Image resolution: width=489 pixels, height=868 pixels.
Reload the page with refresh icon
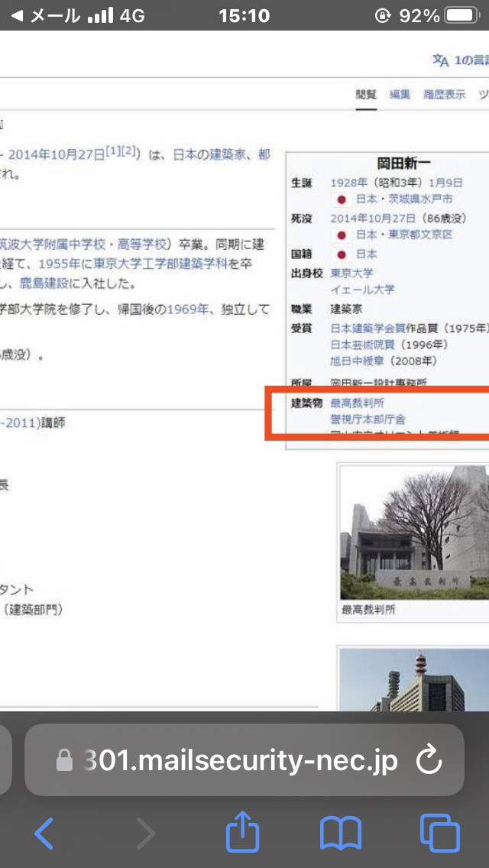(x=429, y=761)
